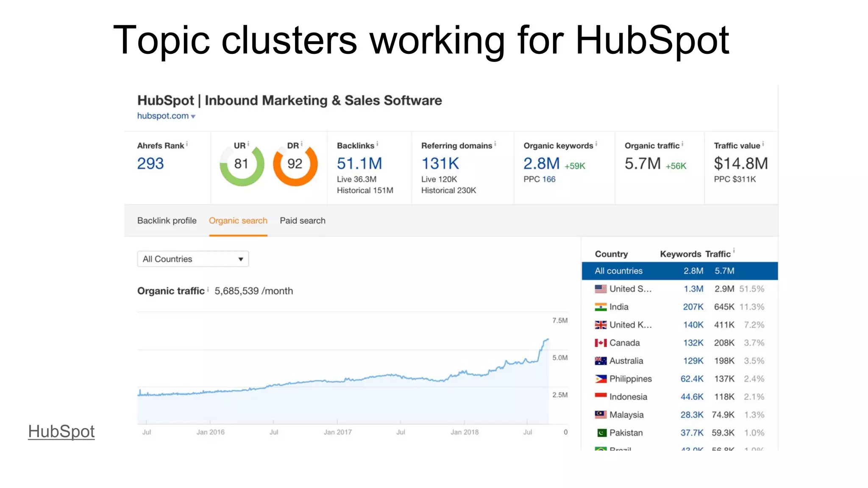Screen dimensions: 868x488
Task: Click the Jan 2018 chart axis label
Action: [x=465, y=432]
